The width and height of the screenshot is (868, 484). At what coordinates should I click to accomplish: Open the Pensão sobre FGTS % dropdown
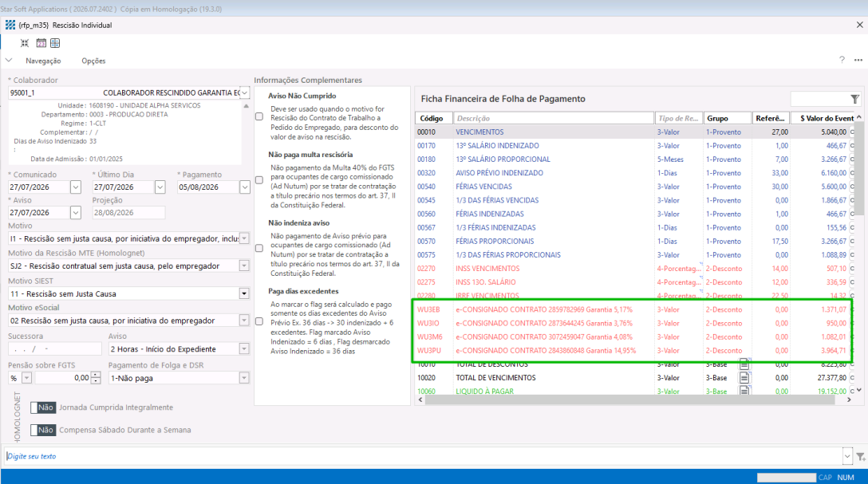(x=26, y=378)
